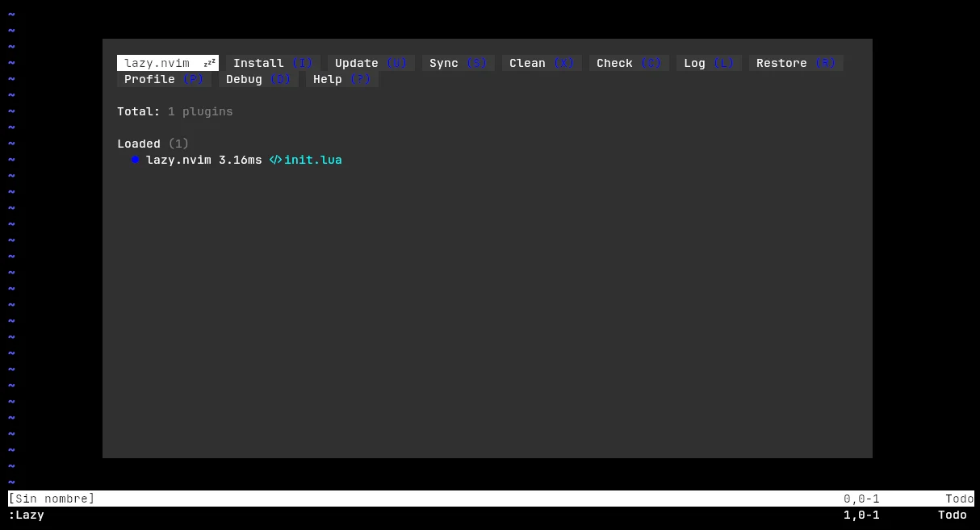Open the init.lua source link
This screenshot has height=530, width=980.
click(x=313, y=160)
